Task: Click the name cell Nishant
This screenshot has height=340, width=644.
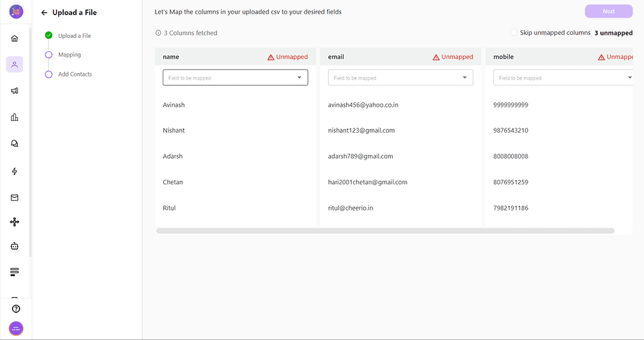Action: 174,130
